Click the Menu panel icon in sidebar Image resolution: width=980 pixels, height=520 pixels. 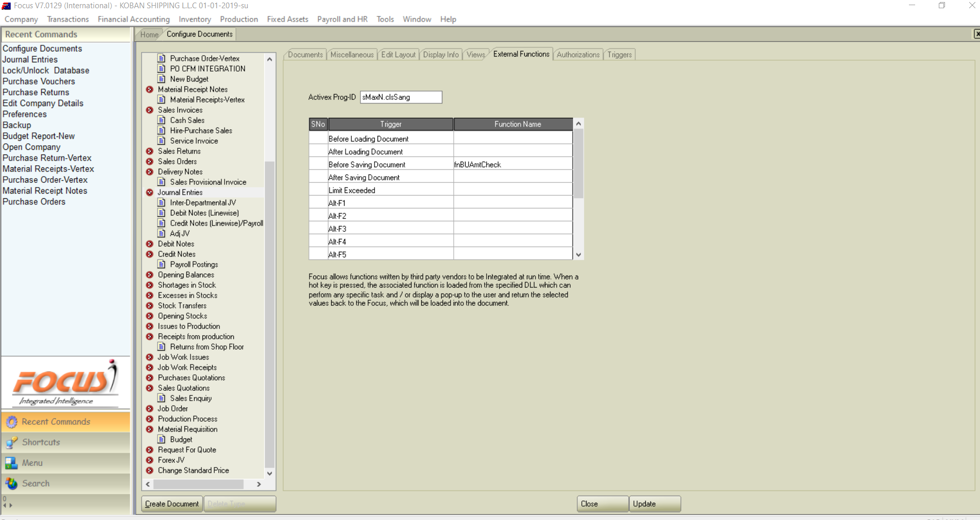11,463
